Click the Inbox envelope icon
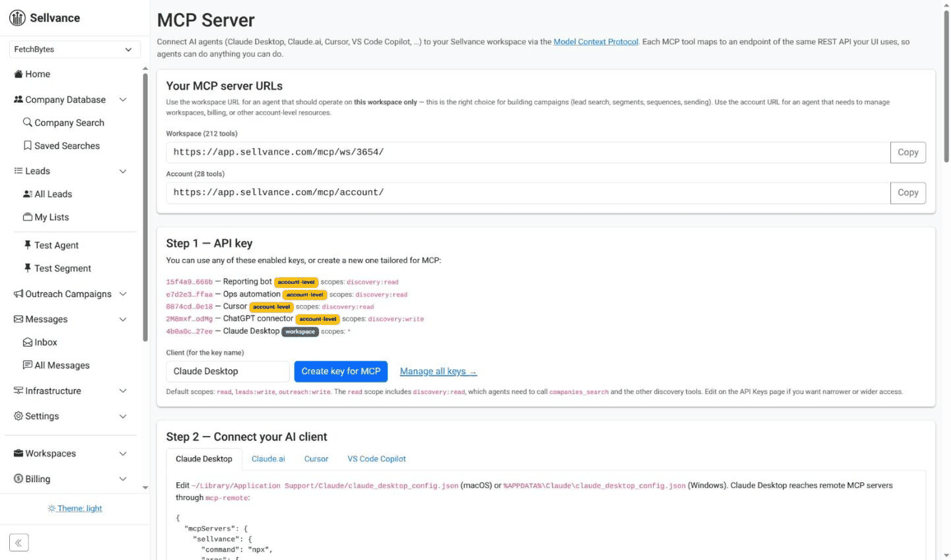 pos(28,342)
